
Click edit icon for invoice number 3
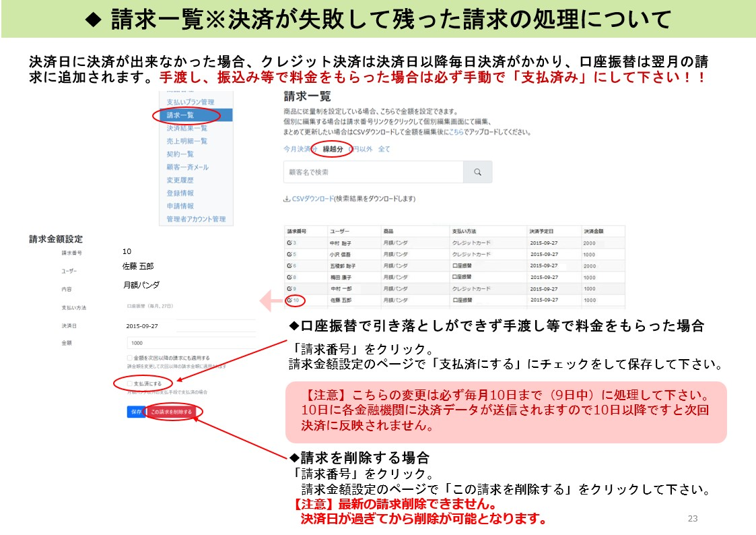tap(289, 243)
